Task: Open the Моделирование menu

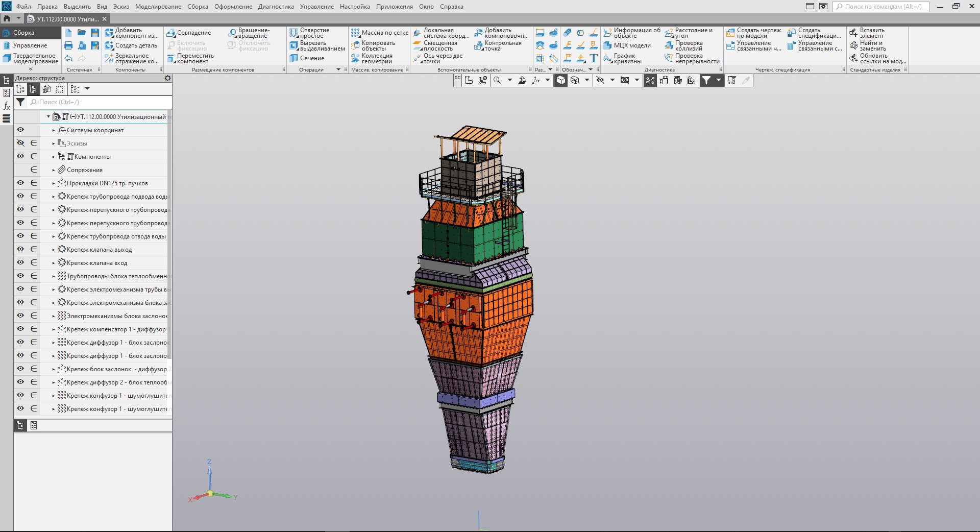Action: [x=158, y=7]
